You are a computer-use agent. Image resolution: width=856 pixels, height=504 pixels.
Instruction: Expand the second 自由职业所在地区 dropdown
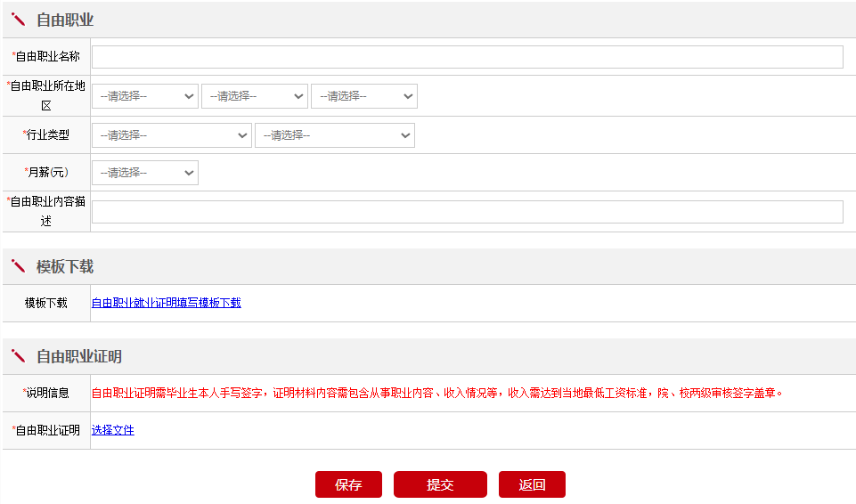point(254,96)
